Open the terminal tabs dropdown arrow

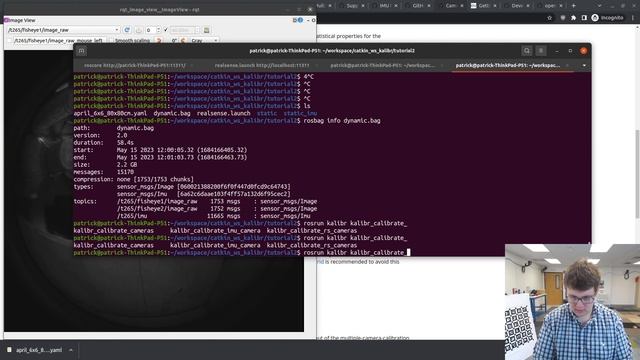click(x=584, y=65)
